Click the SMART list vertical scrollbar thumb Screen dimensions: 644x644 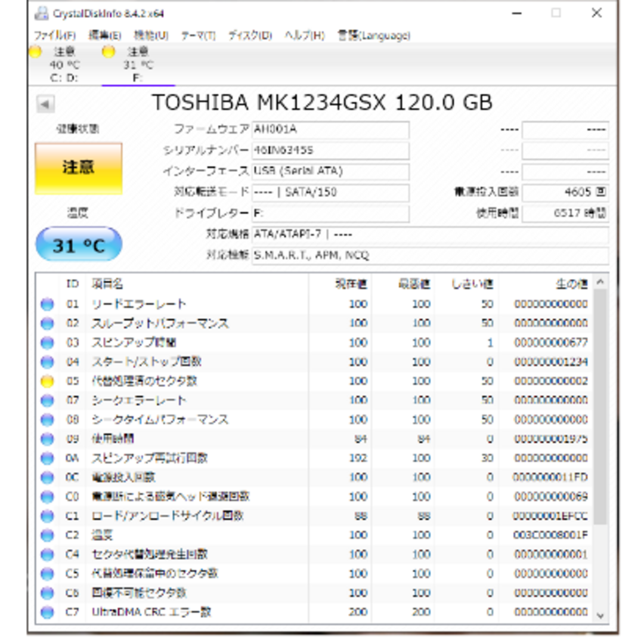pyautogui.click(x=600, y=407)
